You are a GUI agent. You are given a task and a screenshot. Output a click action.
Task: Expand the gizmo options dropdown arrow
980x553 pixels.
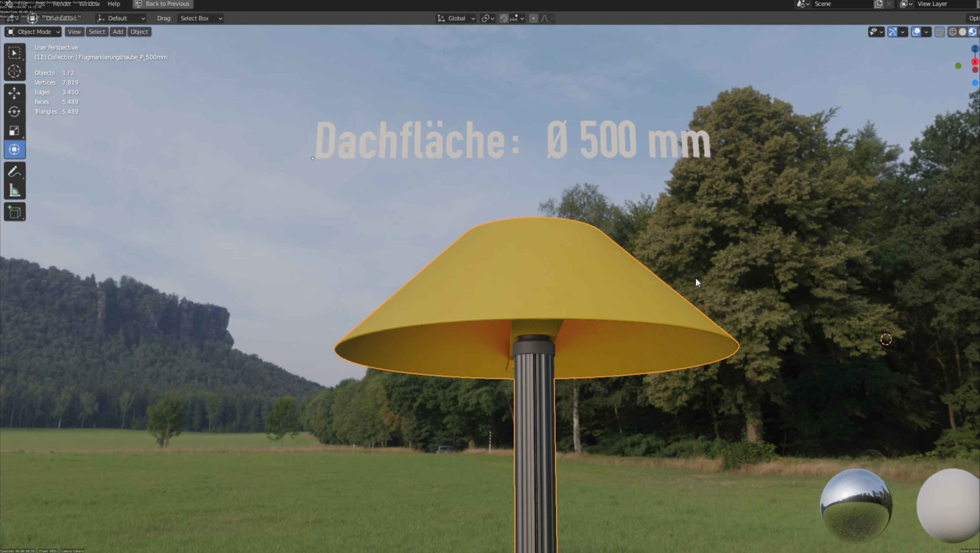[x=903, y=32]
